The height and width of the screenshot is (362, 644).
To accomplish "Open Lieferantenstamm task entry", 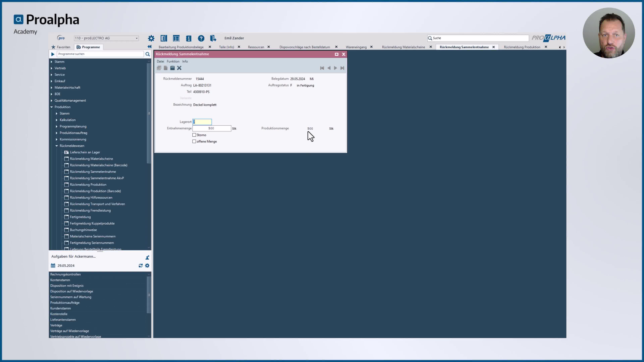I will (63, 320).
